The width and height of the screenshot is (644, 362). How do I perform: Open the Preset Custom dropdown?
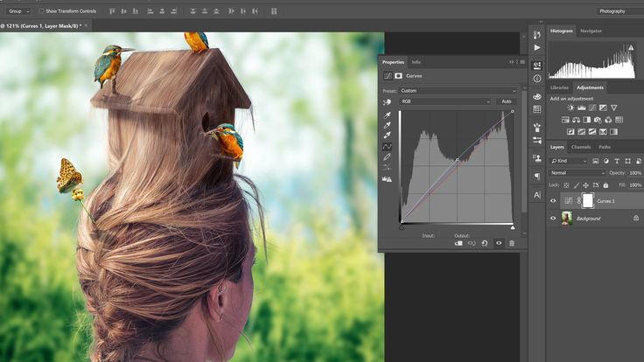(458, 91)
